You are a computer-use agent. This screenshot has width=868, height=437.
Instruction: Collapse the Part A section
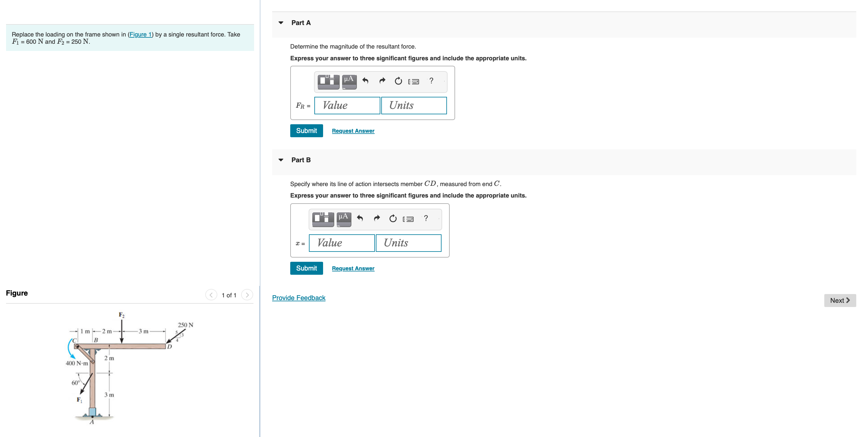(281, 23)
